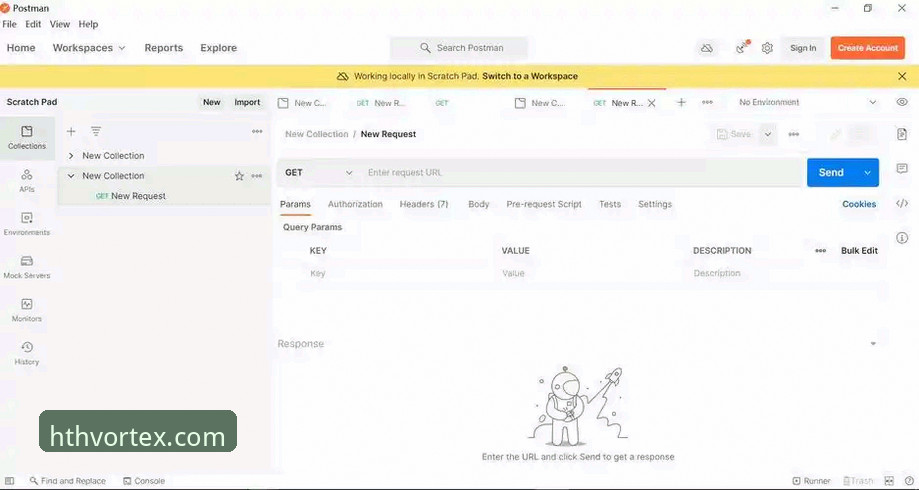Open the History sidebar section
This screenshot has height=490, width=919.
(27, 353)
